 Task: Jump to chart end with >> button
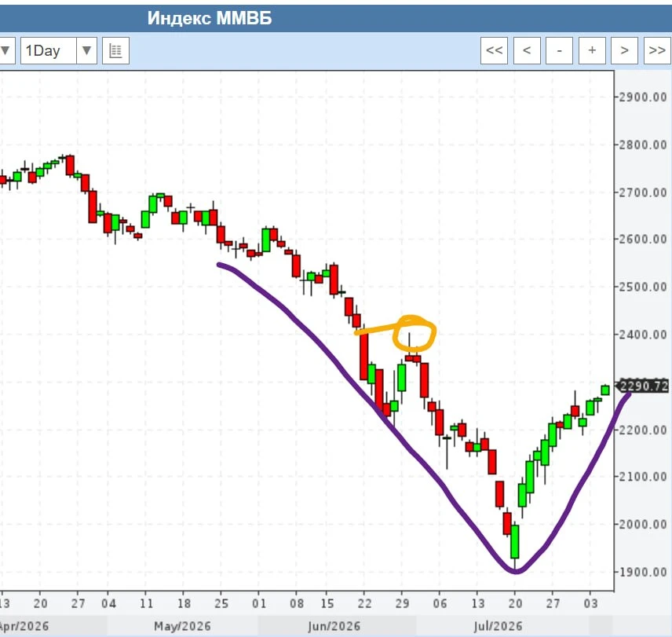click(x=657, y=50)
